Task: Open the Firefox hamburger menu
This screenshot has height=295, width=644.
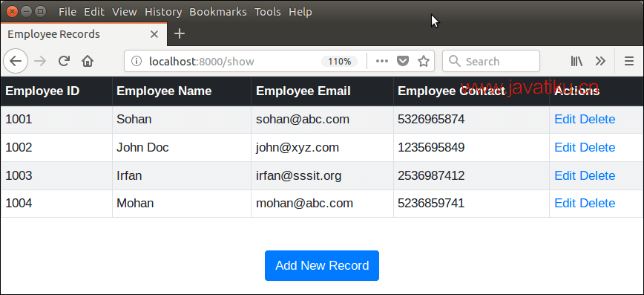Action: pos(629,62)
